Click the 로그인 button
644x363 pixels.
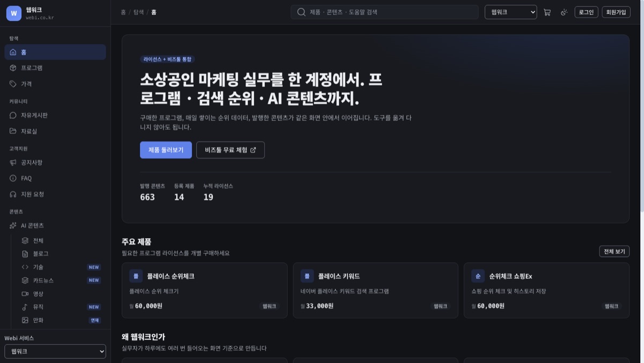point(586,12)
